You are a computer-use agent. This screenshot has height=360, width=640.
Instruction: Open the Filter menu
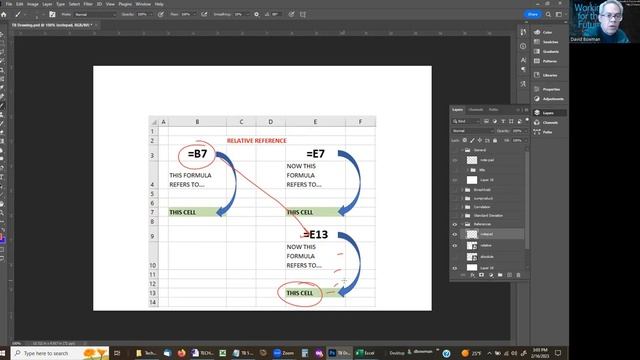click(88, 4)
